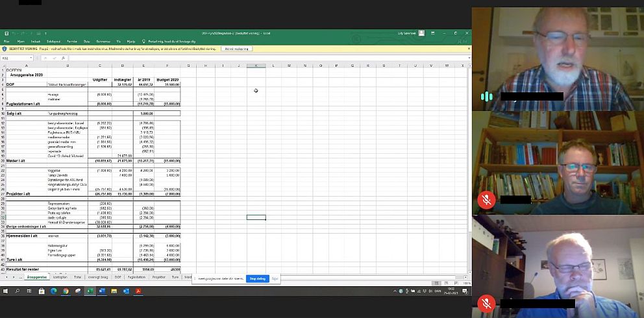644x318 pixels.
Task: Open the Sidelayout ribbon tab
Action: click(x=53, y=42)
